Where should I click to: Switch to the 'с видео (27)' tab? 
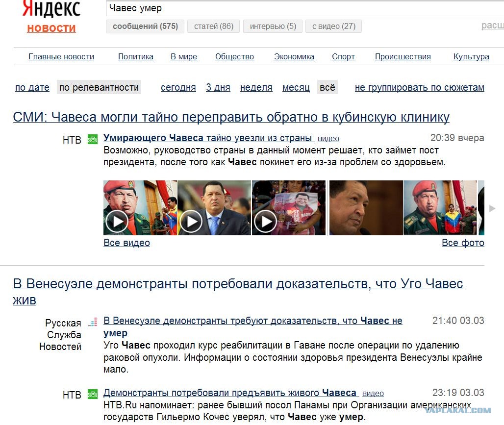334,26
